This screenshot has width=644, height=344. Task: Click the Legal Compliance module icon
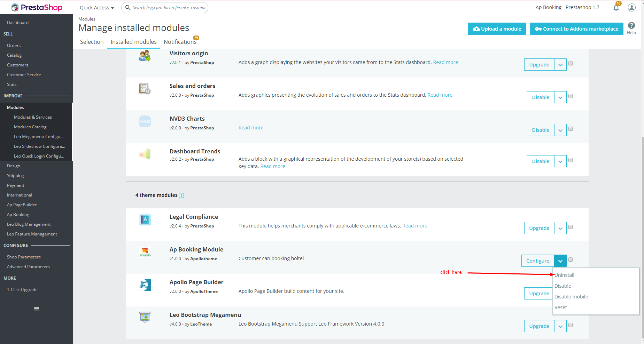145,219
